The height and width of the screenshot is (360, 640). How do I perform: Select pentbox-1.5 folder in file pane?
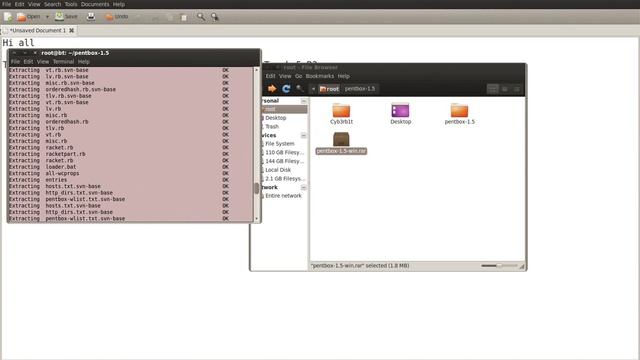[460, 113]
